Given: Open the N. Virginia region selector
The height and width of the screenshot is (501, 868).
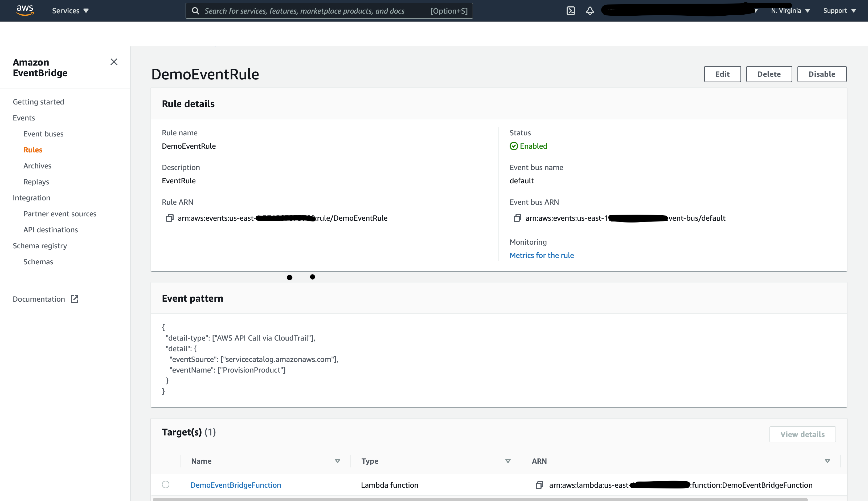Looking at the screenshot, I should 790,11.
